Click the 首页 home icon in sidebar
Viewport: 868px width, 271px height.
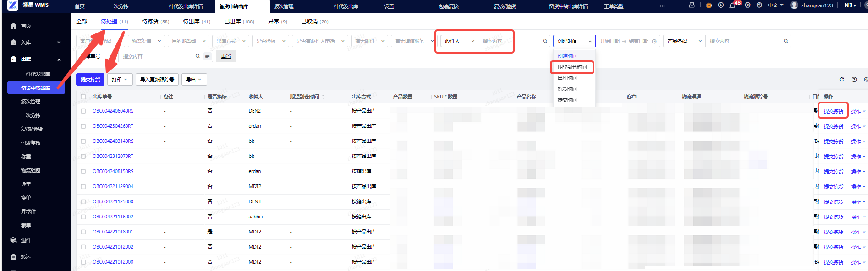coord(13,26)
